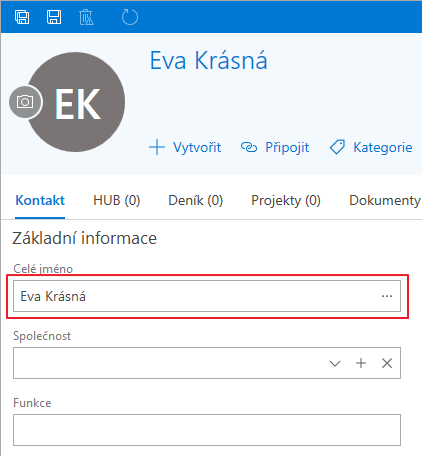This screenshot has width=422, height=456.
Task: Open the Deník (0) tab
Action: pos(195,201)
